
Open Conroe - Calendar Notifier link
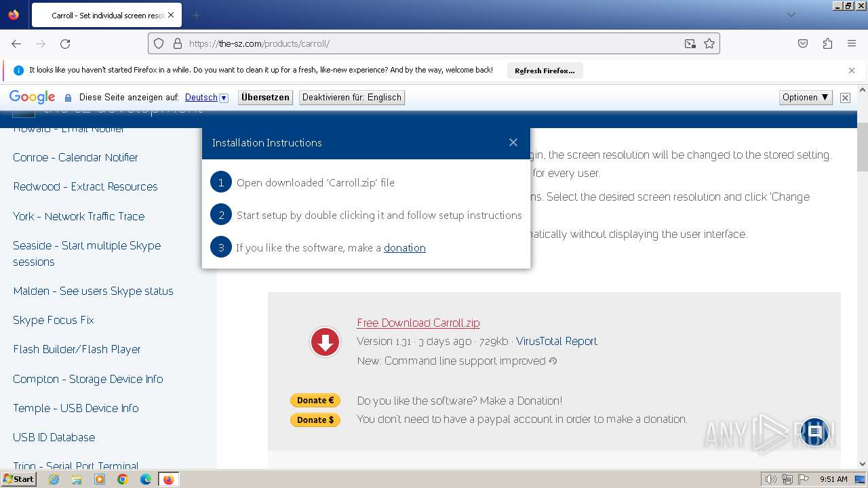tap(75, 157)
